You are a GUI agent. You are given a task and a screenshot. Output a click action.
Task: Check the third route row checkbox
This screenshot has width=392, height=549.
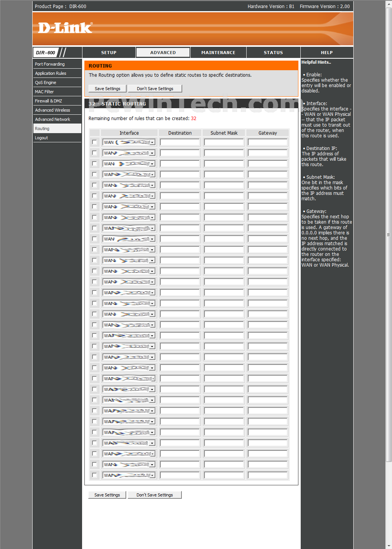[x=94, y=164]
